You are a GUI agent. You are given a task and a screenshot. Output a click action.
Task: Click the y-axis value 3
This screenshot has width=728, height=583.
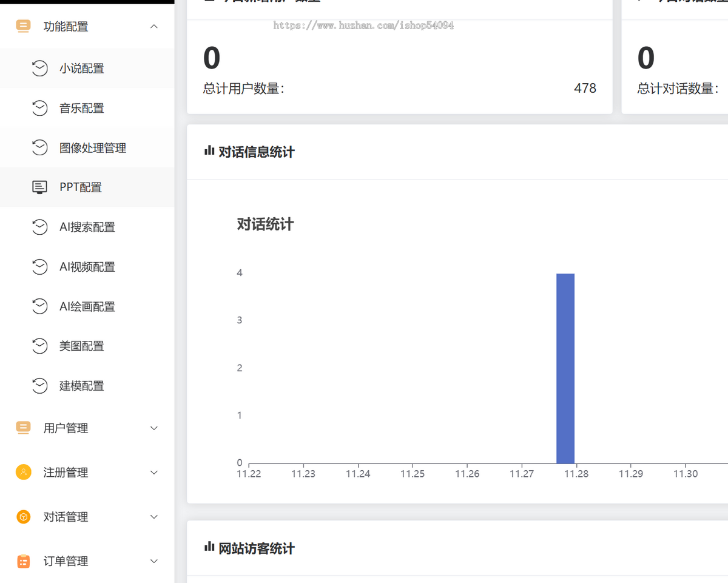(240, 320)
